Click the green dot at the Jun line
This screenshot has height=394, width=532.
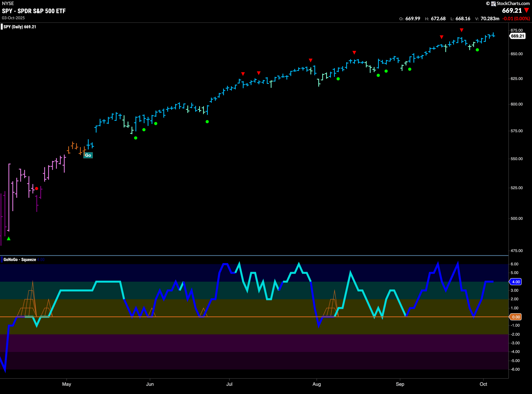(x=156, y=124)
